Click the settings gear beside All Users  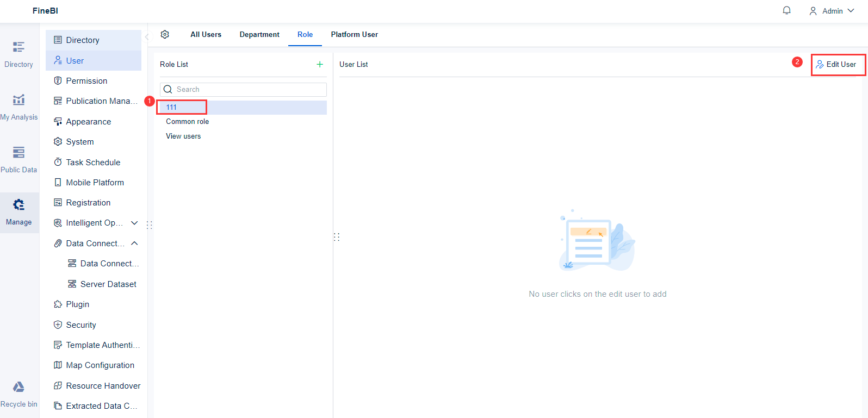click(165, 34)
